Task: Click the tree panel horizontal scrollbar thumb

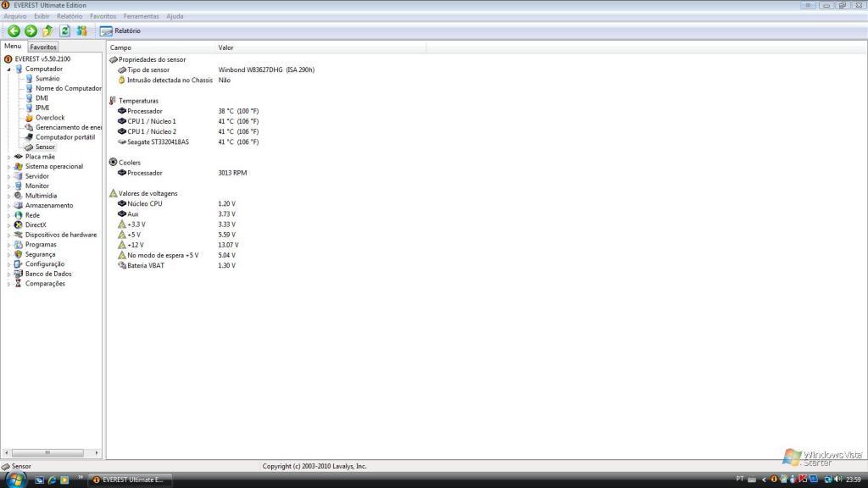Action: [x=47, y=452]
